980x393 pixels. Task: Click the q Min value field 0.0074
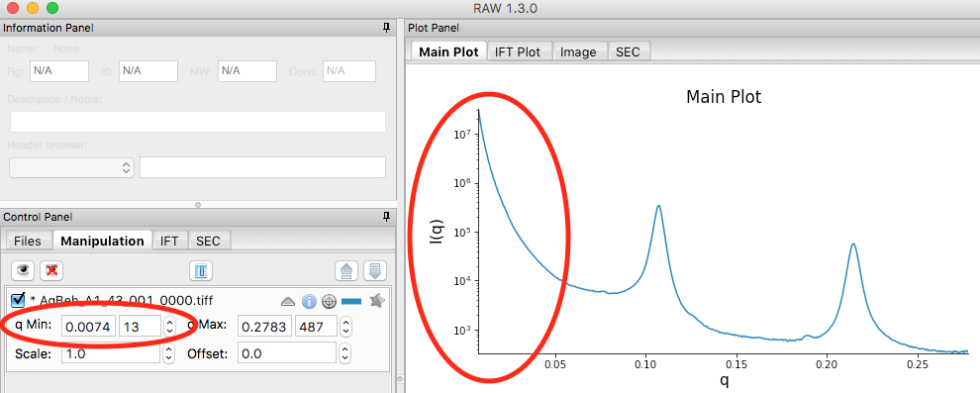tap(88, 326)
